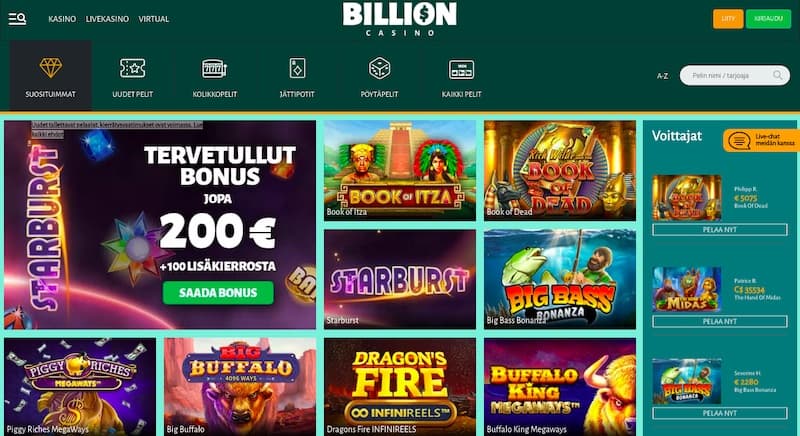This screenshot has height=436, width=800.
Task: Click the green Kirjaudu button
Action: tap(768, 19)
